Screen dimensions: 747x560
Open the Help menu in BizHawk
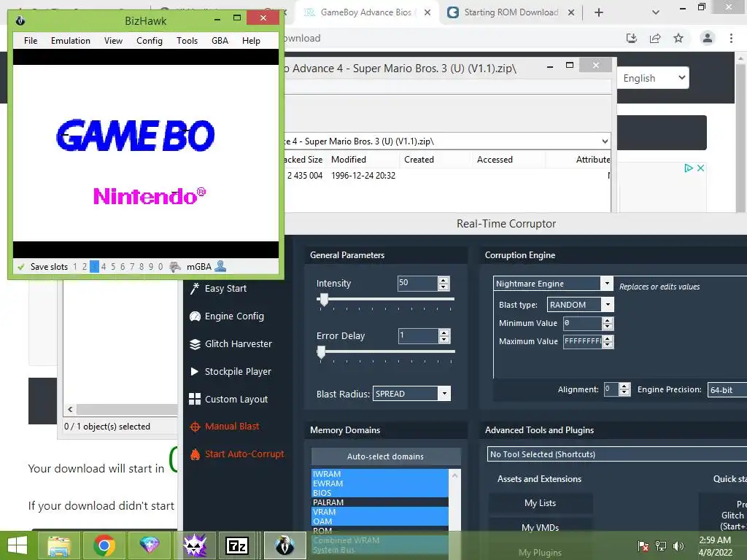251,41
